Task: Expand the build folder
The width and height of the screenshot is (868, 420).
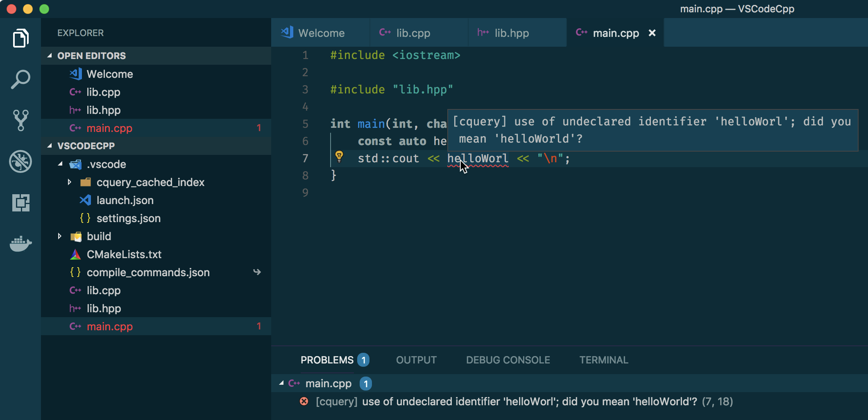Action: click(60, 236)
